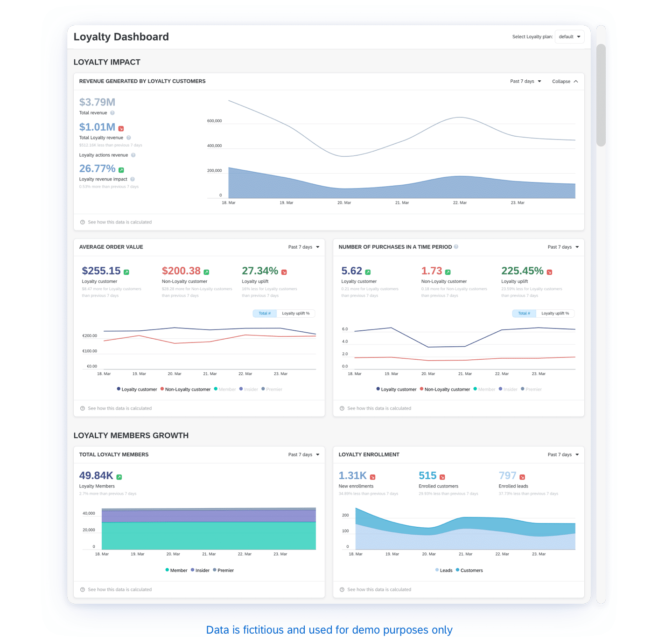Open Past 7 days dropdown for Loyalty Enrollment
672x642 pixels.
coord(563,454)
